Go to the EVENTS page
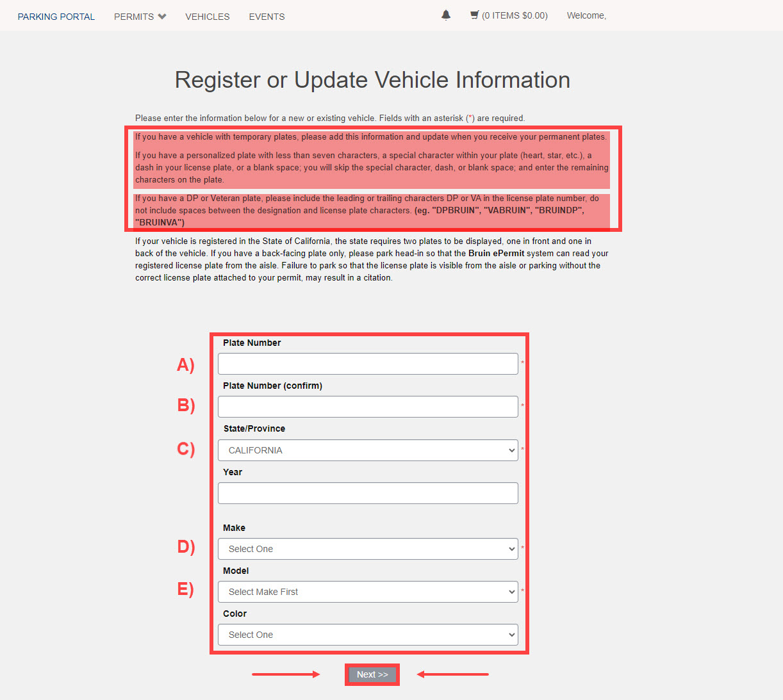This screenshot has height=700, width=783. click(x=267, y=17)
